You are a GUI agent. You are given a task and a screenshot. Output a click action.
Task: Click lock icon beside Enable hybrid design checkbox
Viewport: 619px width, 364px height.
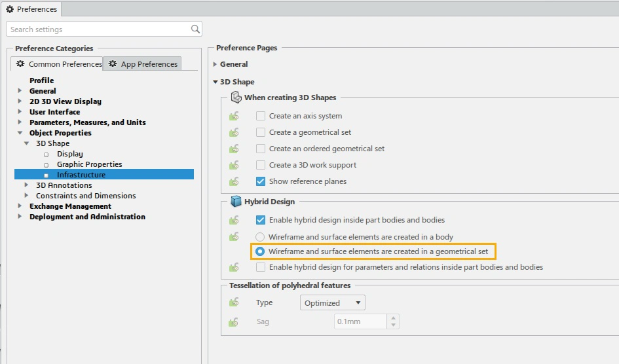pyautogui.click(x=234, y=221)
